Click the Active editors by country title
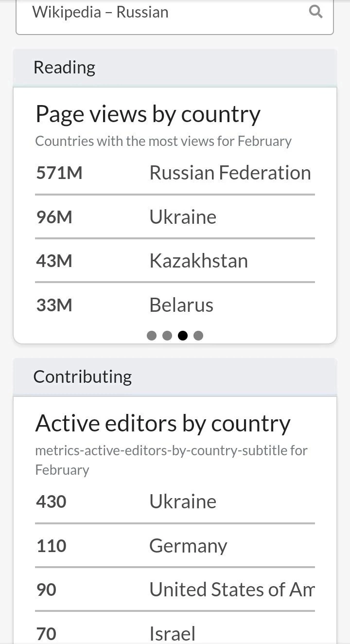The height and width of the screenshot is (644, 350). pos(163,424)
